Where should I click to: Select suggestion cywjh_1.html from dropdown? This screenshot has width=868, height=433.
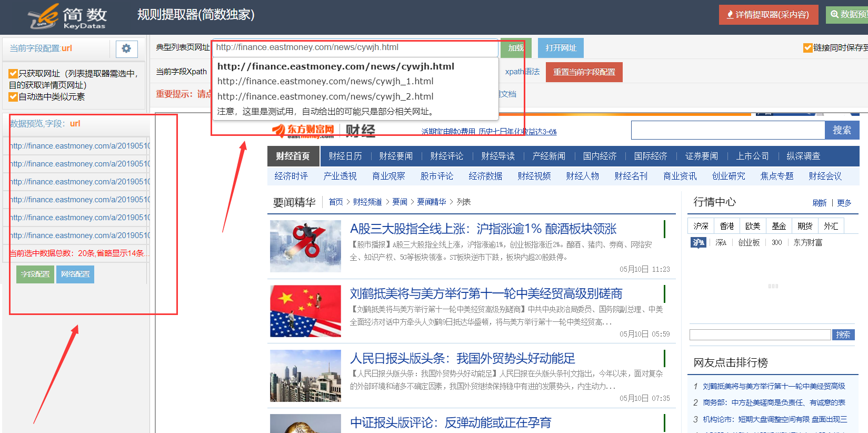pos(325,81)
